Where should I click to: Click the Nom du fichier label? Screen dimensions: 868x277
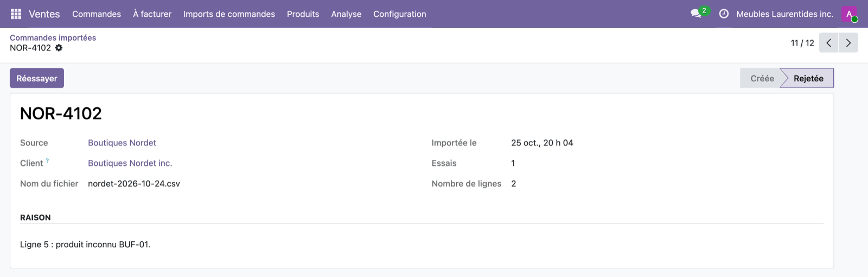click(x=49, y=184)
